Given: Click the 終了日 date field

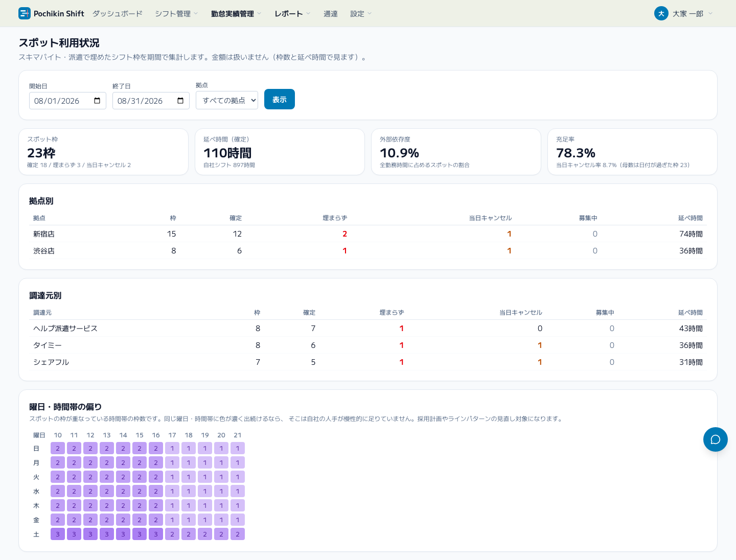Looking at the screenshot, I should tap(151, 101).
